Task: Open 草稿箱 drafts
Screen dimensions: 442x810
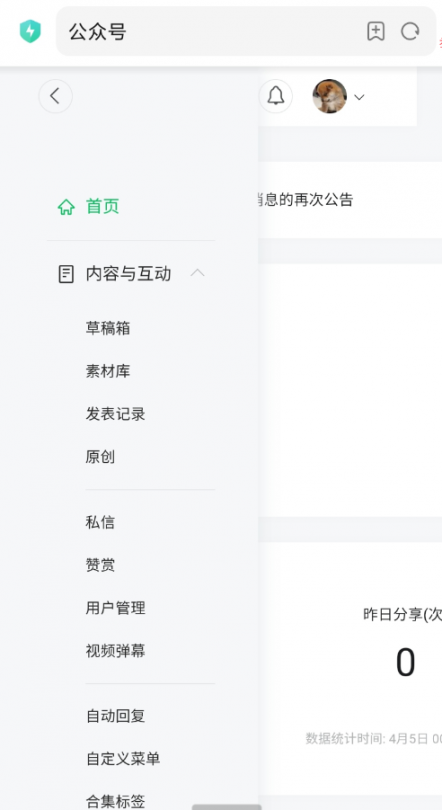Action: pos(108,328)
